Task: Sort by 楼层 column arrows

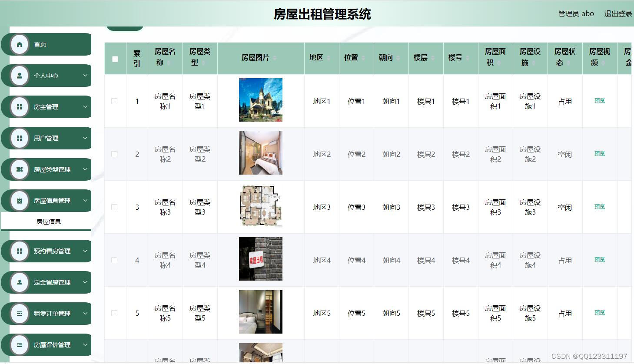Action: point(433,58)
